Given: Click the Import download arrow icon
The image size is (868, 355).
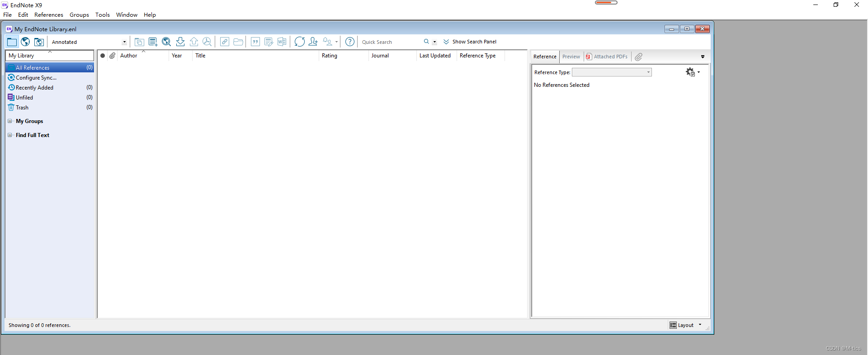Looking at the screenshot, I should tap(180, 42).
